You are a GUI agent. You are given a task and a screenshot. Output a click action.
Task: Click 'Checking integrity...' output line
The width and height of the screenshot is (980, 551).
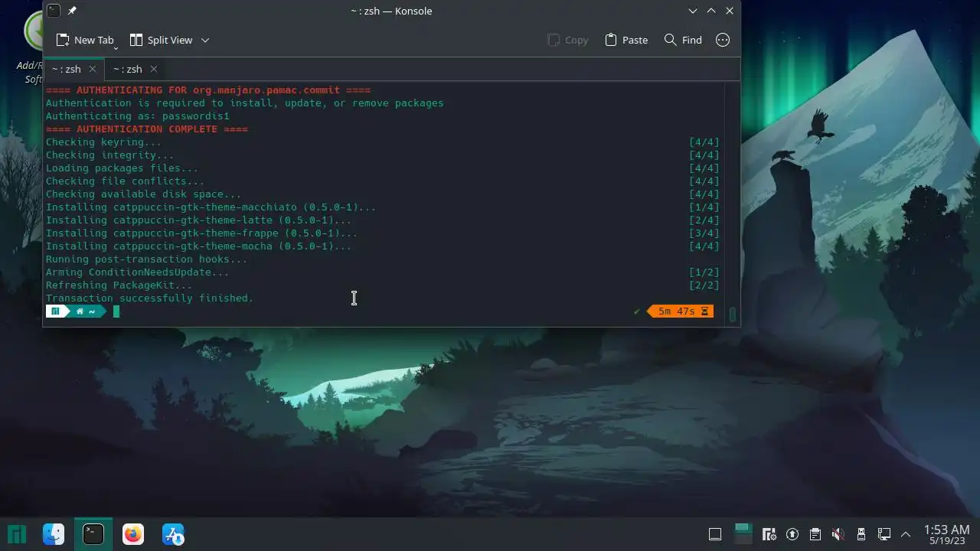110,155
